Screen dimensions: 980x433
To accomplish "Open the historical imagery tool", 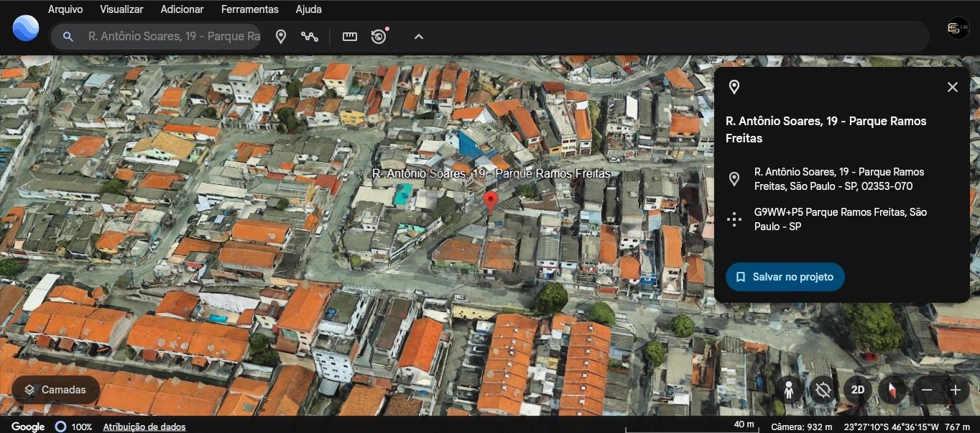I will pyautogui.click(x=379, y=36).
